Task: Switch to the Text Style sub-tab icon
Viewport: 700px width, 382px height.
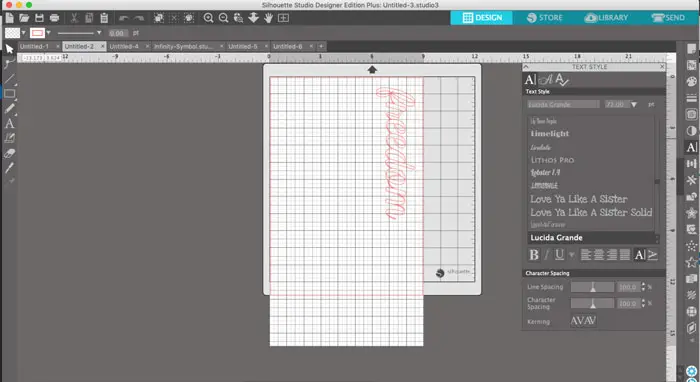Action: (530, 79)
